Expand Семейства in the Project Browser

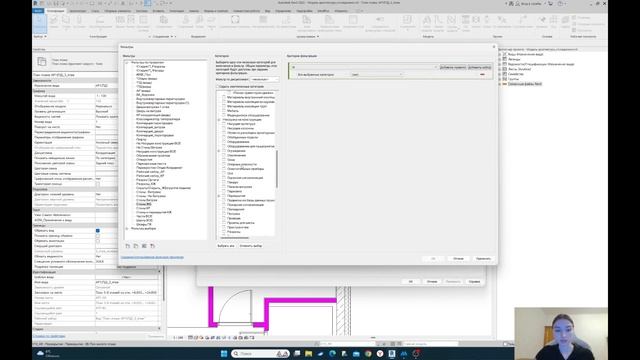tap(500, 74)
